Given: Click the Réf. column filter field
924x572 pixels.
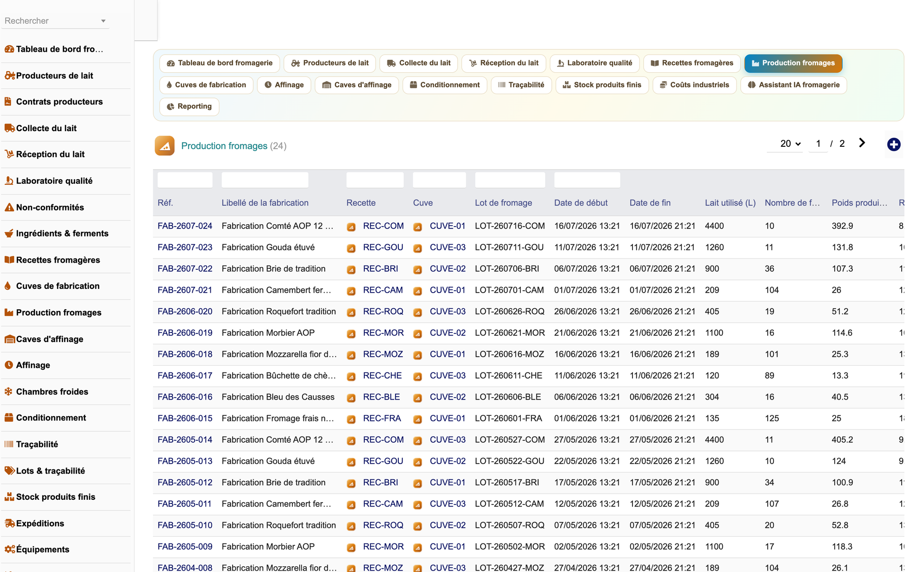Looking at the screenshot, I should pos(185,180).
